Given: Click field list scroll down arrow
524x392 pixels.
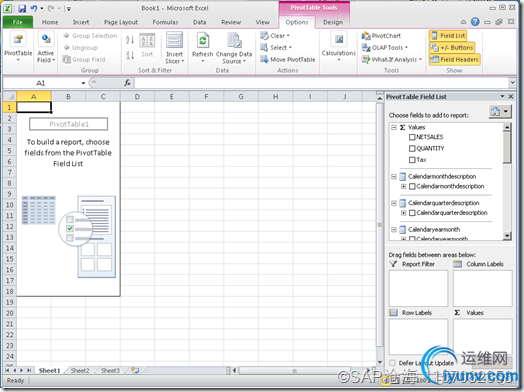Looking at the screenshot, I should (x=507, y=236).
